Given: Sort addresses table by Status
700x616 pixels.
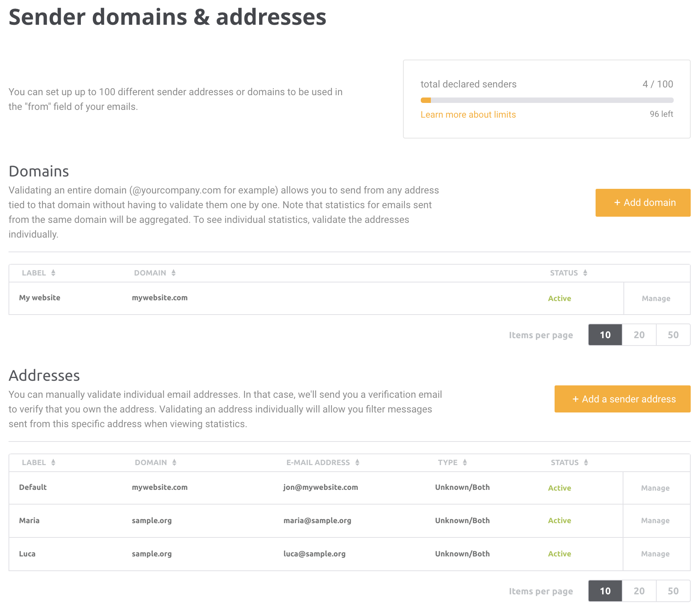Looking at the screenshot, I should coord(569,462).
